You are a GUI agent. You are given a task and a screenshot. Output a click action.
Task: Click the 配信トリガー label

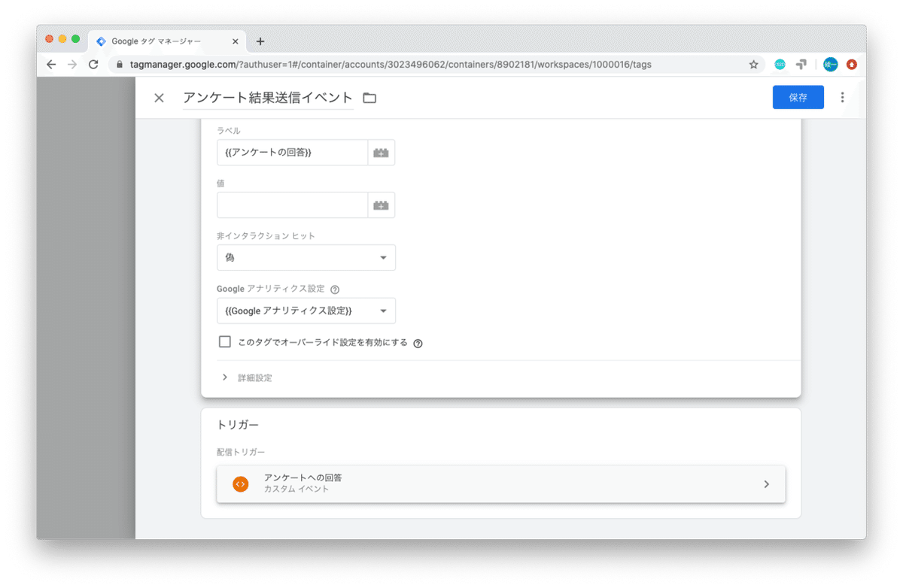(x=241, y=452)
